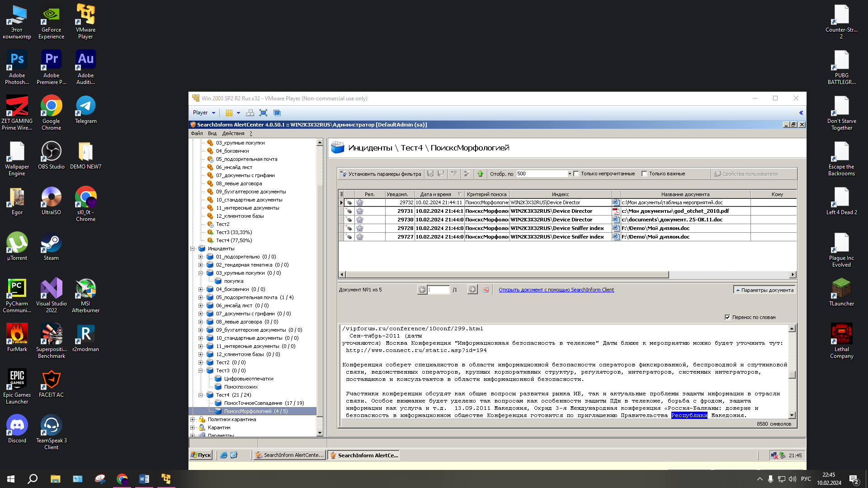Switch to first SearchInform AlertCente... taskbar button
The height and width of the screenshot is (488, 868).
289,455
